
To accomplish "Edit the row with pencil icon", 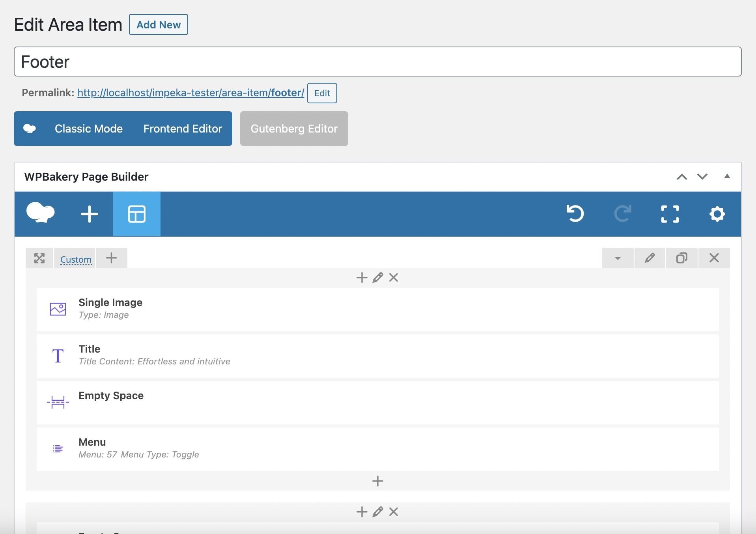I will (x=650, y=258).
